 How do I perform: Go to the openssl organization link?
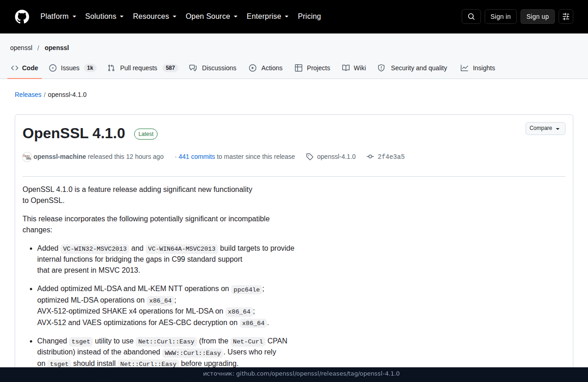point(21,48)
